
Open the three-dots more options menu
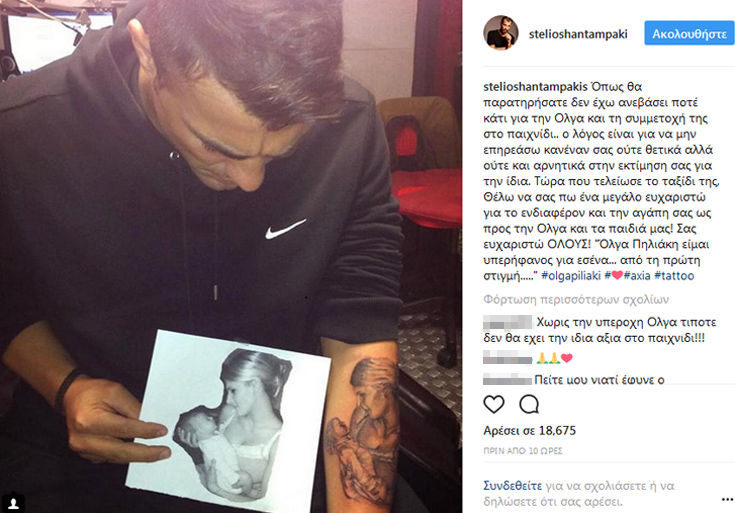727,500
